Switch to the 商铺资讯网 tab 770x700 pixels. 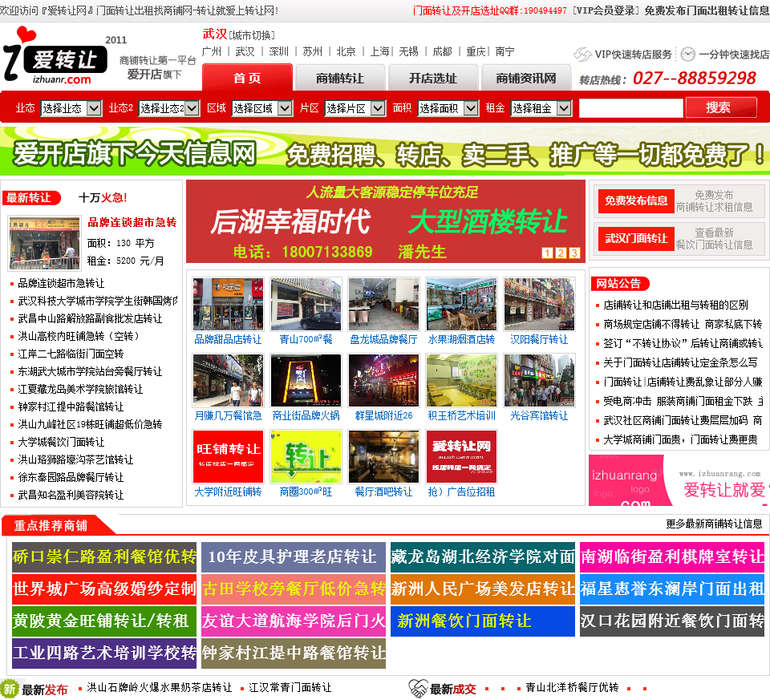pyautogui.click(x=526, y=78)
